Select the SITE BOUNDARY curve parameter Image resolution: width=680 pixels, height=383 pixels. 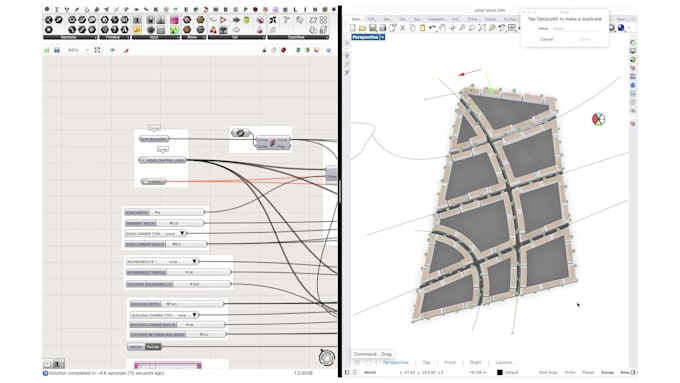[x=154, y=139]
